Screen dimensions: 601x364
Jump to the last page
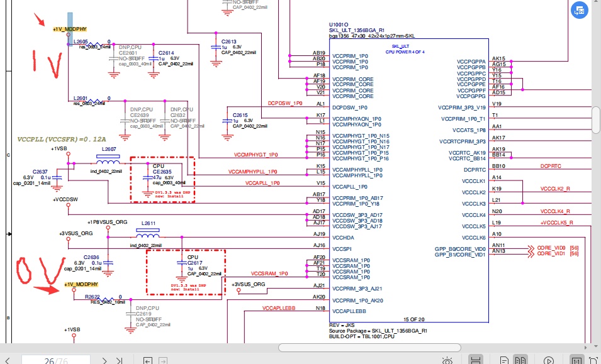120,361
